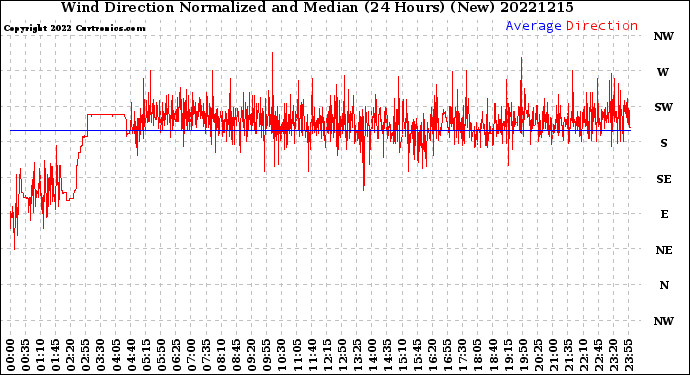The height and width of the screenshot is (375, 690).
Task: Click the "07:00" time axis label
Action: pyautogui.click(x=191, y=355)
